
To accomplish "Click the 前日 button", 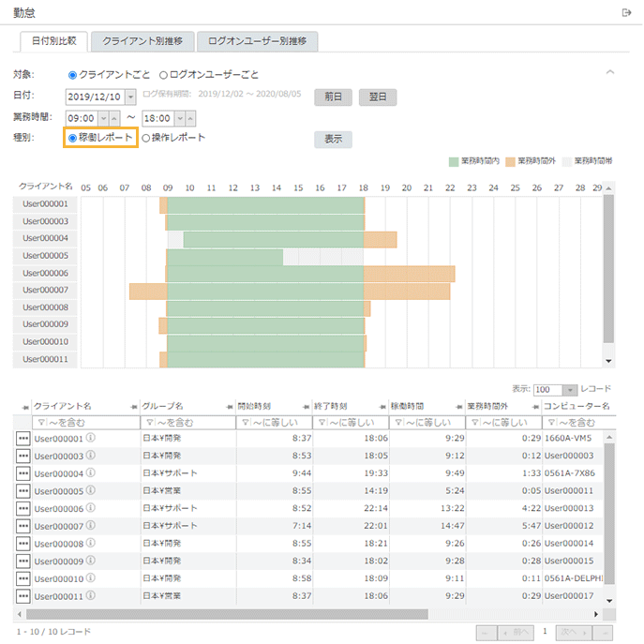I will tap(333, 97).
